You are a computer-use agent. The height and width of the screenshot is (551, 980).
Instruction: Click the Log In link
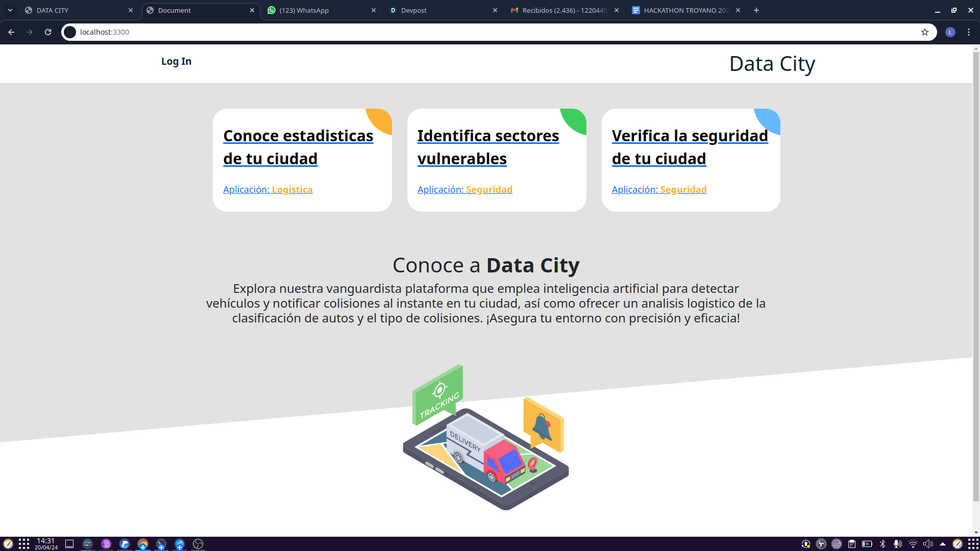176,61
